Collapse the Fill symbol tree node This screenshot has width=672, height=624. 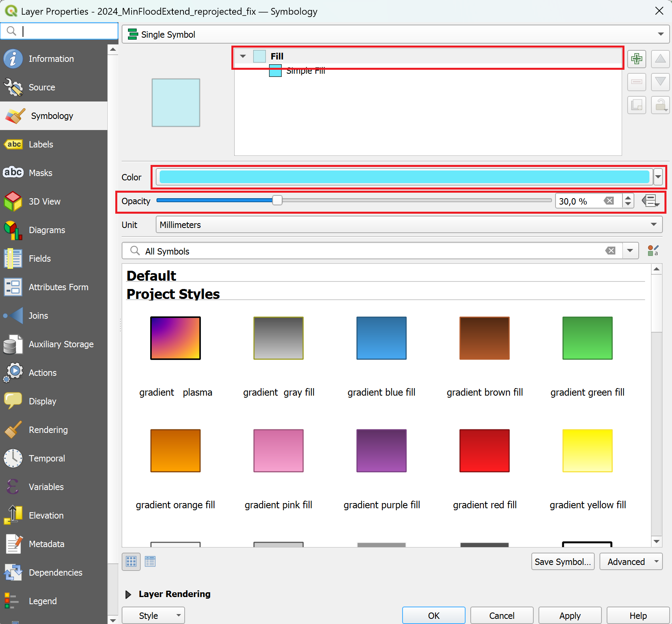click(243, 56)
